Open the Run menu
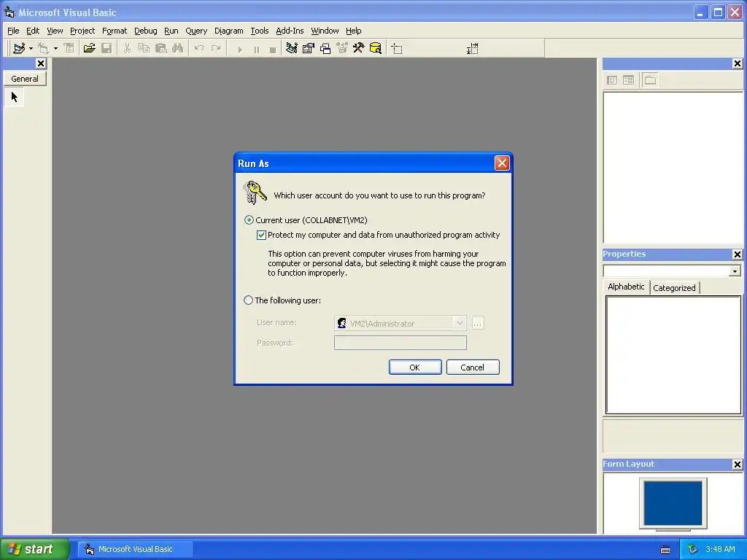 point(171,31)
